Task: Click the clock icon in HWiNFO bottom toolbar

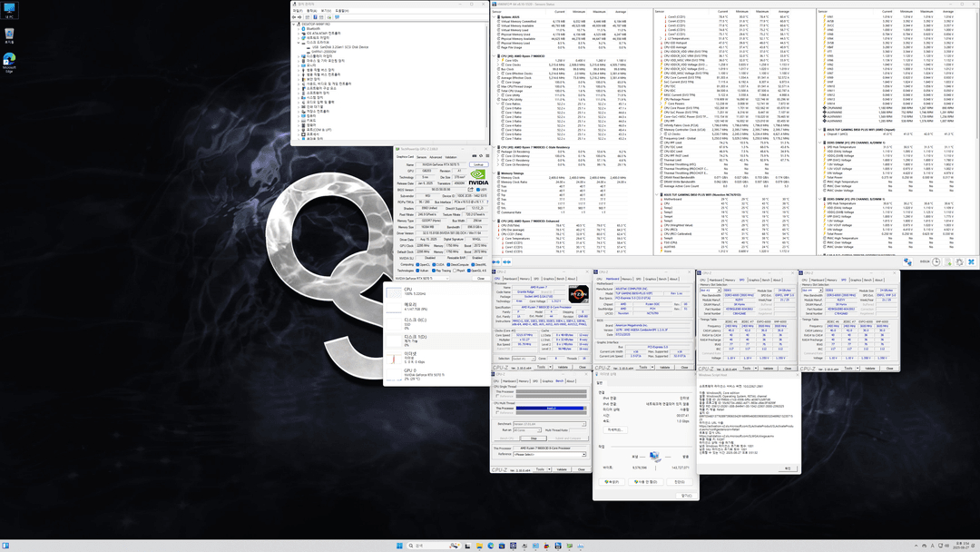Action: coord(936,262)
